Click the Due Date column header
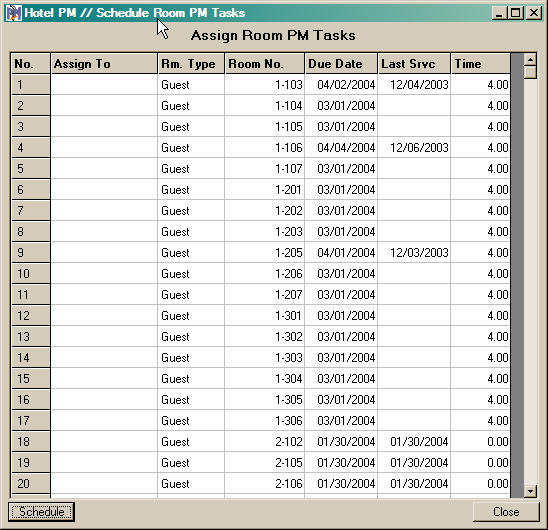The image size is (548, 530). [x=341, y=64]
